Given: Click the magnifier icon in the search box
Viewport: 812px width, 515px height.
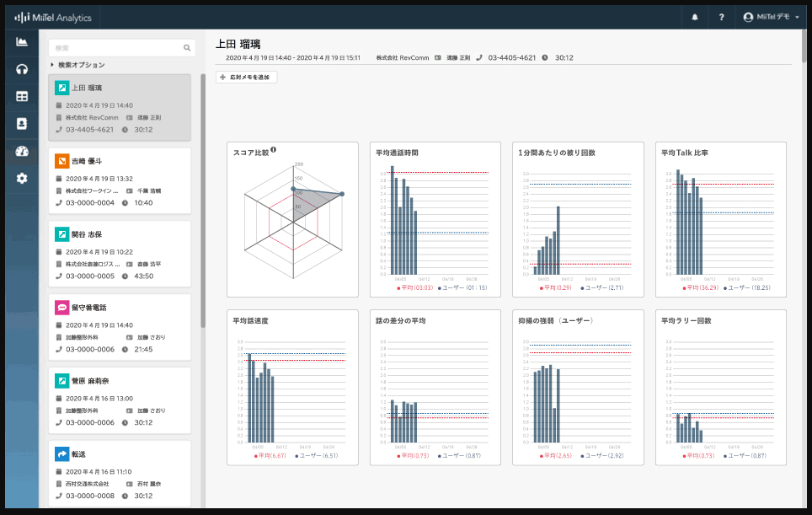Looking at the screenshot, I should click(x=186, y=47).
